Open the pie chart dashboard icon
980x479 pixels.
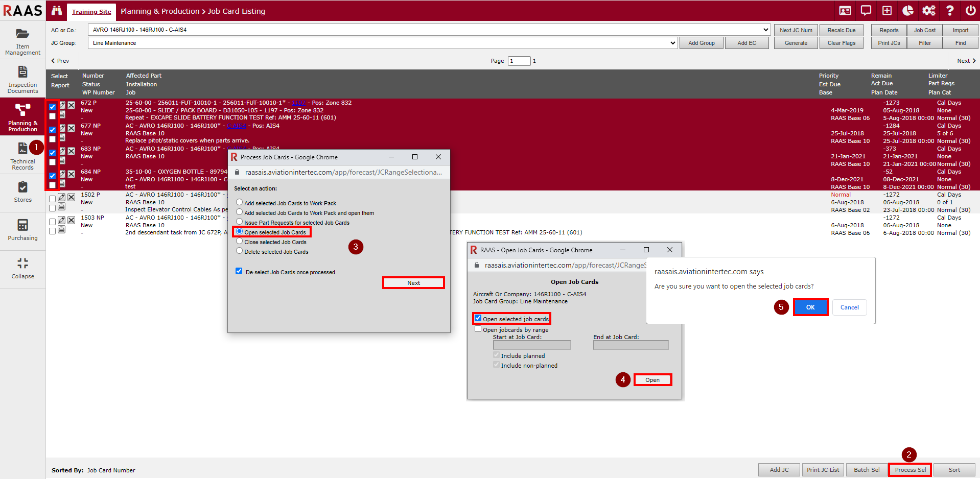908,11
